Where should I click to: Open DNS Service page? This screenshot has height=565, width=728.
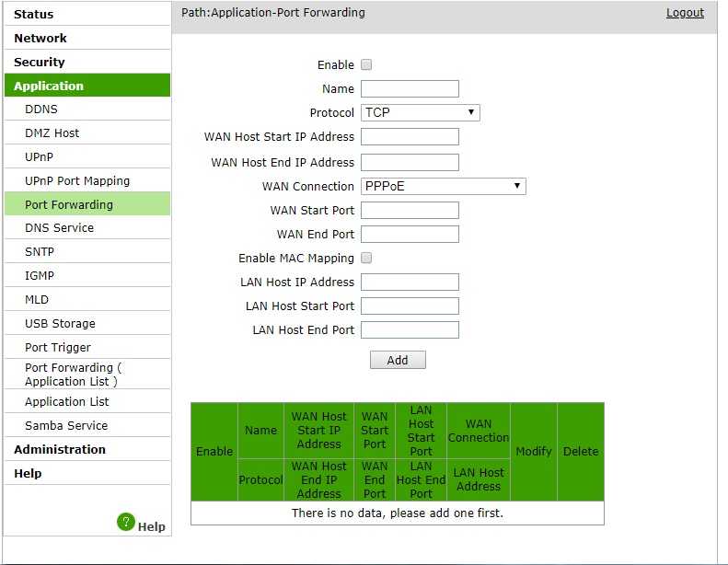(x=87, y=228)
